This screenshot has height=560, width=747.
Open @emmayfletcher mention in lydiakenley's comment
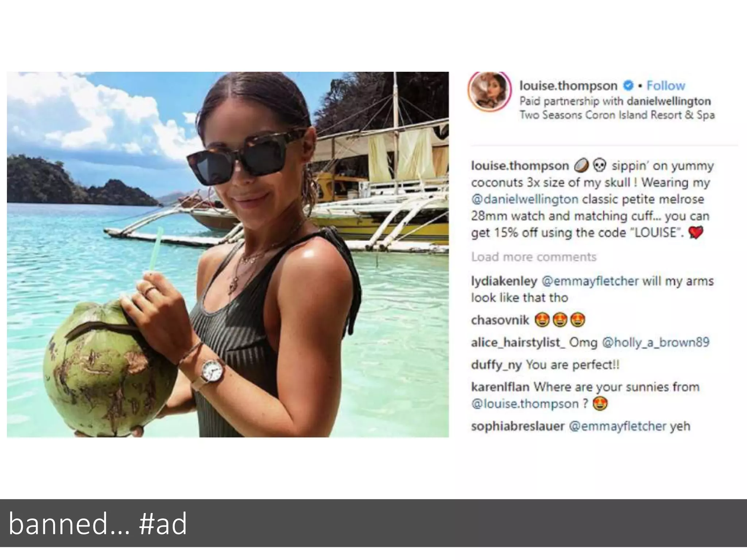(590, 281)
